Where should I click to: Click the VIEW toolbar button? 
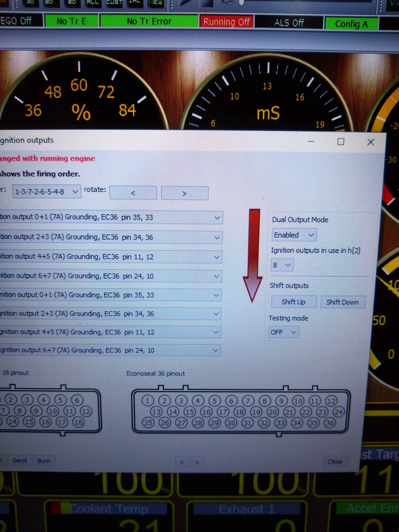coord(155,2)
